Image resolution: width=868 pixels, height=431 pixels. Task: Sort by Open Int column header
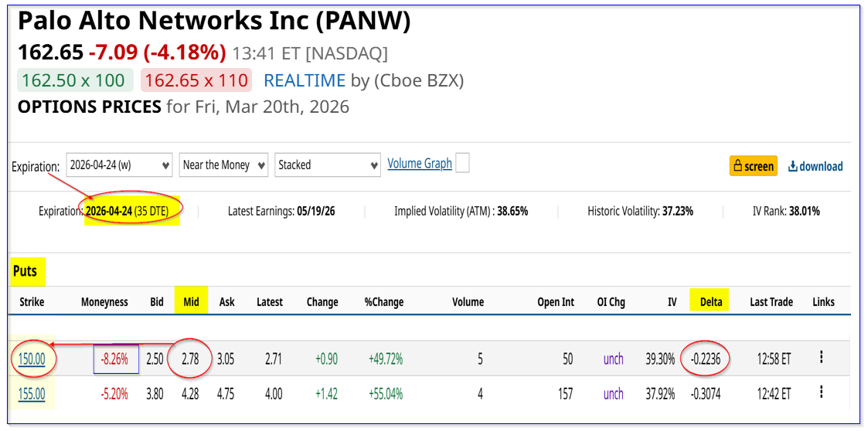pos(556,302)
